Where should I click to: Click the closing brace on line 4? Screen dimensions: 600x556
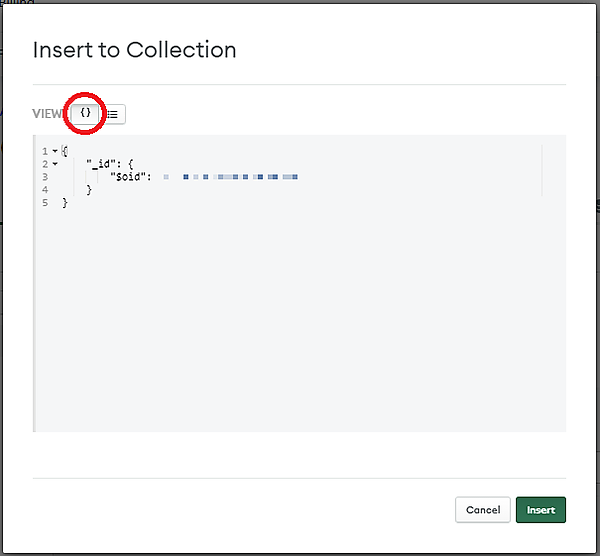tap(90, 190)
